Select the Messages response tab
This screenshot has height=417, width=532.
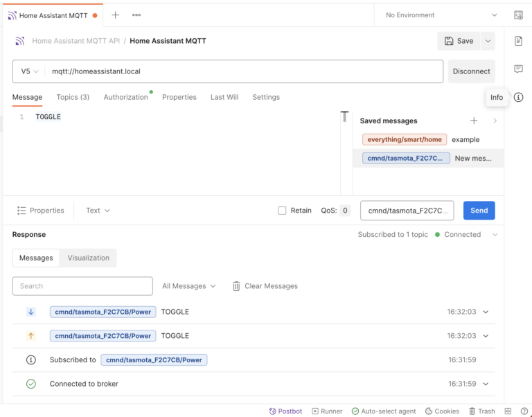(36, 258)
